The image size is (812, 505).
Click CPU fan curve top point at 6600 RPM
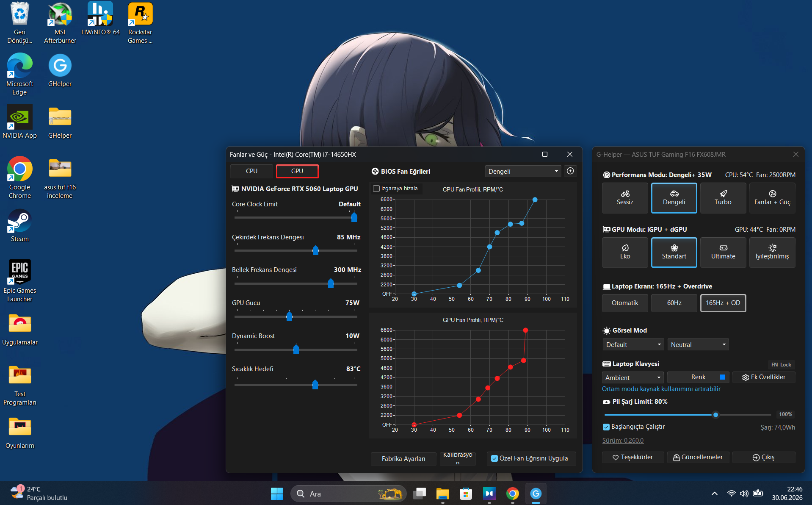click(x=535, y=200)
